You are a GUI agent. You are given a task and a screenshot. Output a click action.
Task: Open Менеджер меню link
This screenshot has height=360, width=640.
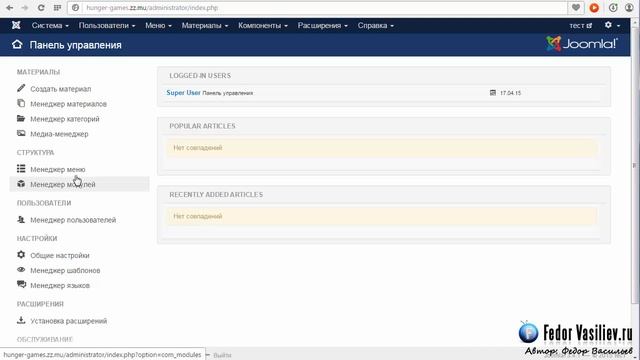pyautogui.click(x=58, y=169)
